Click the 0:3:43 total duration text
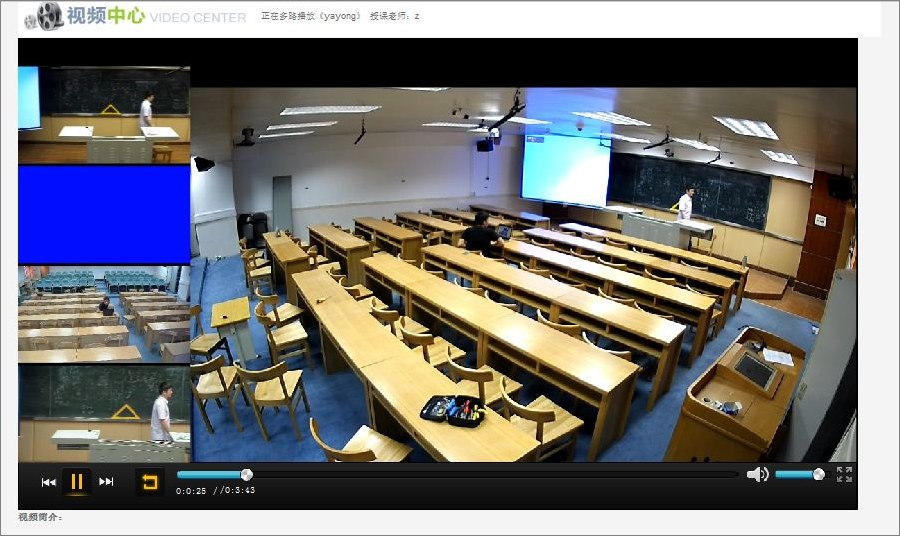900x536 pixels. pyautogui.click(x=239, y=491)
